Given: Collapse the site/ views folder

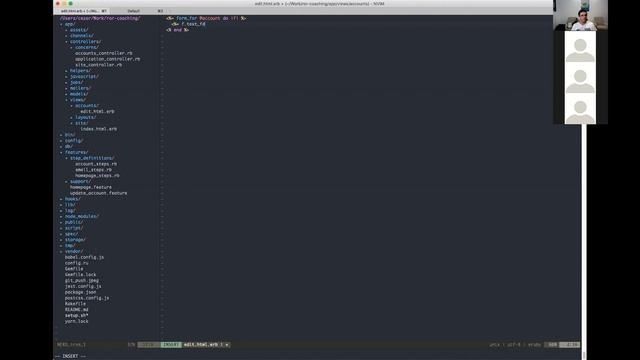Looking at the screenshot, I should [x=81, y=123].
